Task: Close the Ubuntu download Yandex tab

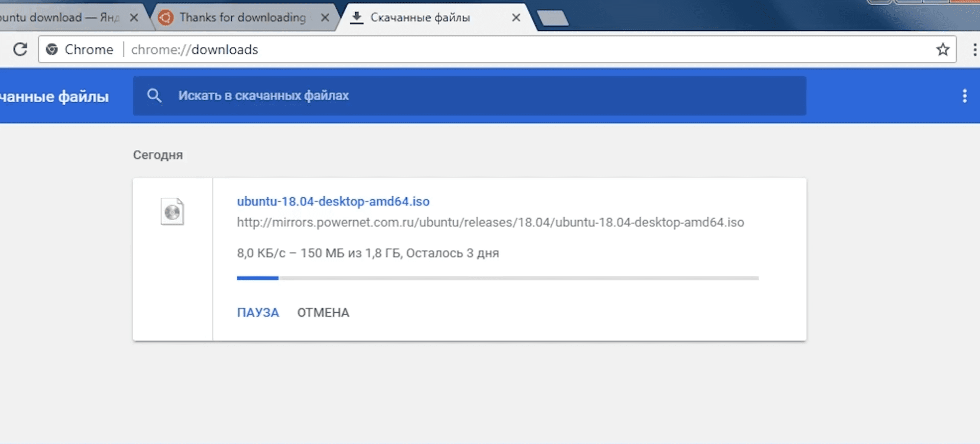Action: click(x=134, y=17)
